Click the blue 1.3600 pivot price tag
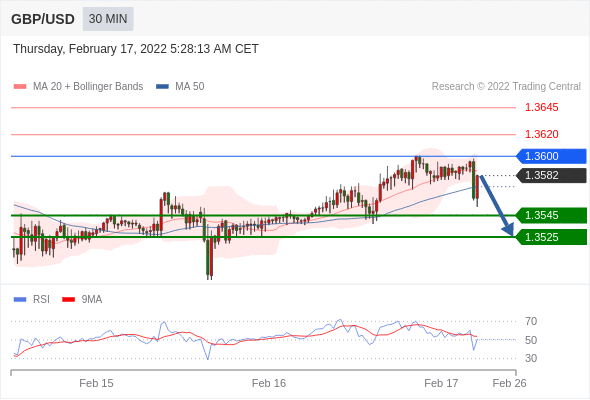590x400 pixels. point(551,156)
